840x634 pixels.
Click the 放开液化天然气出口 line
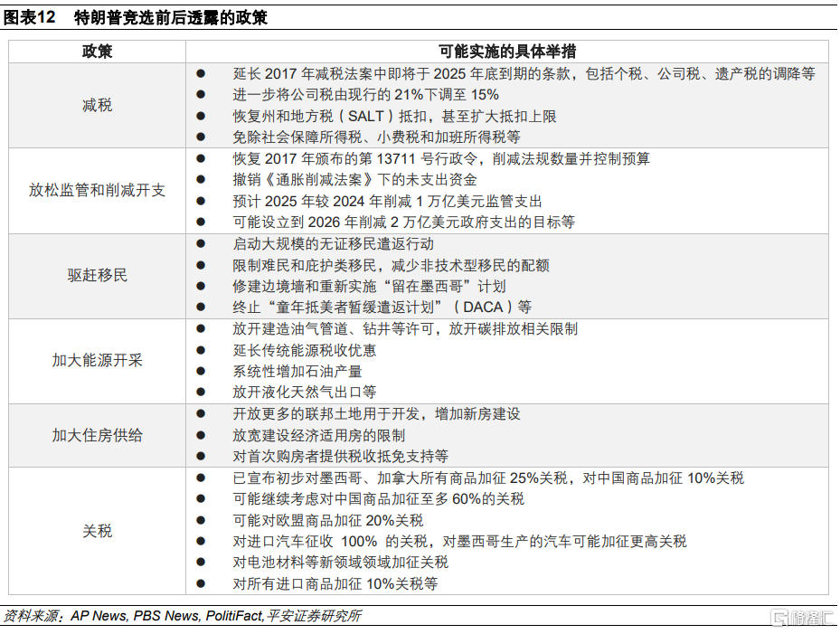(x=304, y=393)
